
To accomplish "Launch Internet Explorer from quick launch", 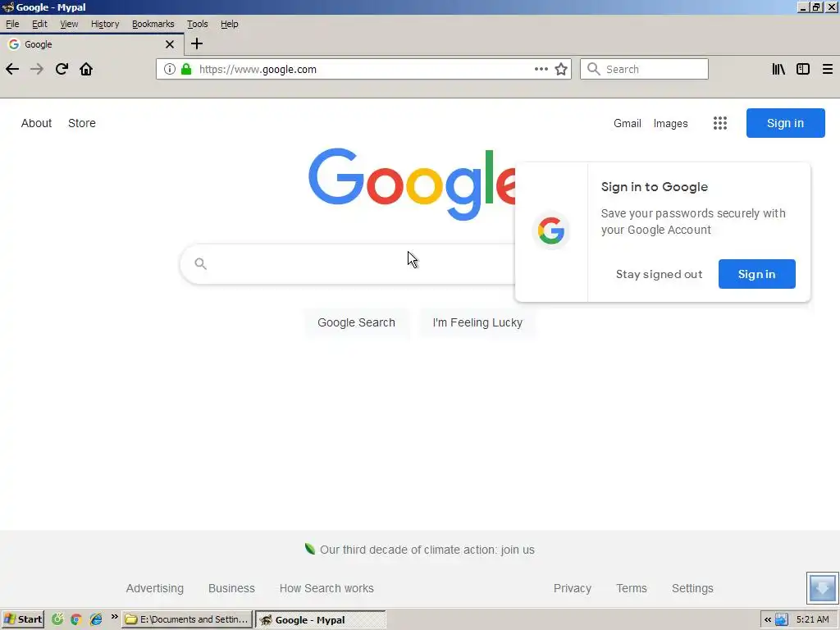I will tap(96, 620).
